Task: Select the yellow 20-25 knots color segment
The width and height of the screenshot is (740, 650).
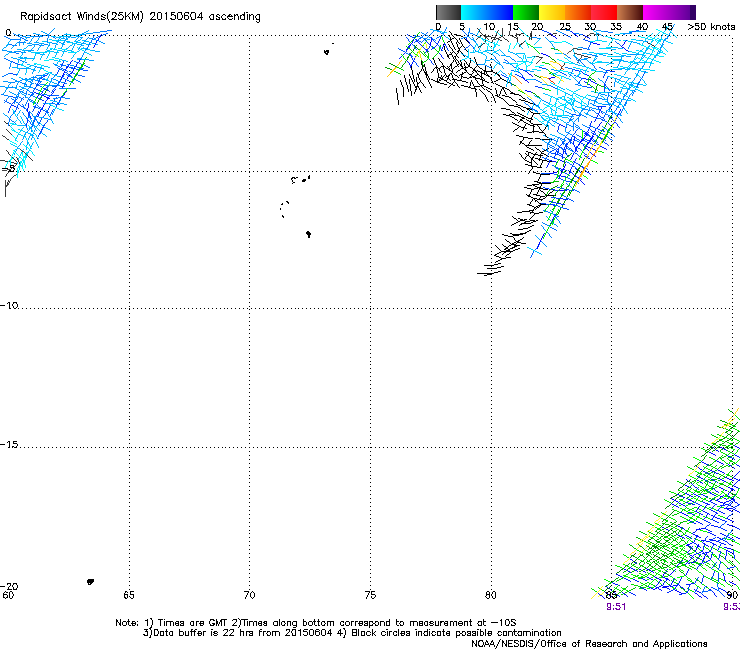Action: pos(552,12)
